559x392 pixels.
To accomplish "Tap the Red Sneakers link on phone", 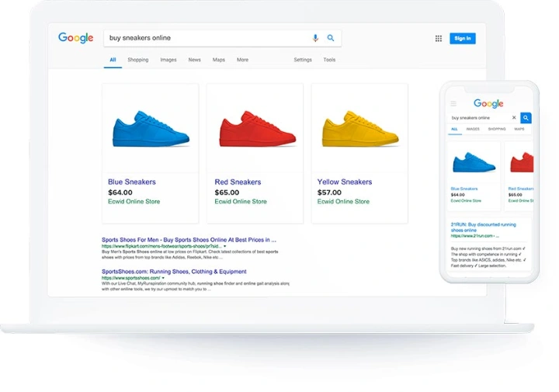I will (521, 189).
